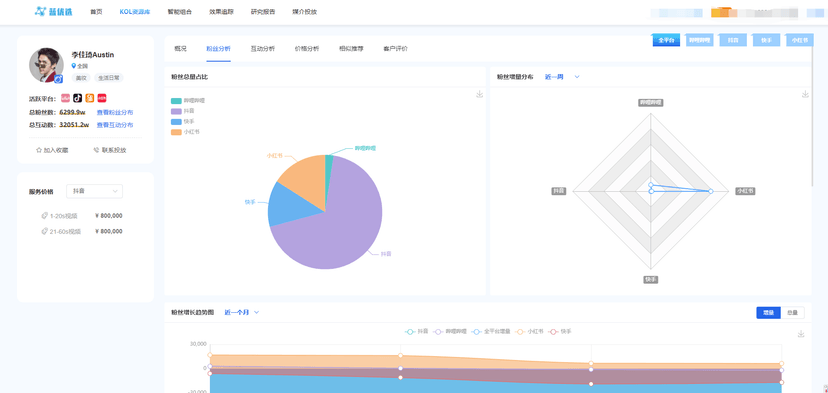Click the 小红书 data point on the radar chart

(711, 191)
